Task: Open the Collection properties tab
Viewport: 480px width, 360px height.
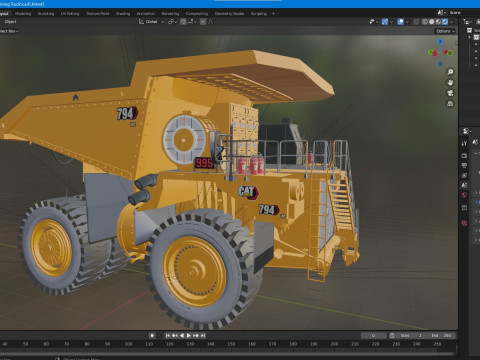Action: coord(464,208)
